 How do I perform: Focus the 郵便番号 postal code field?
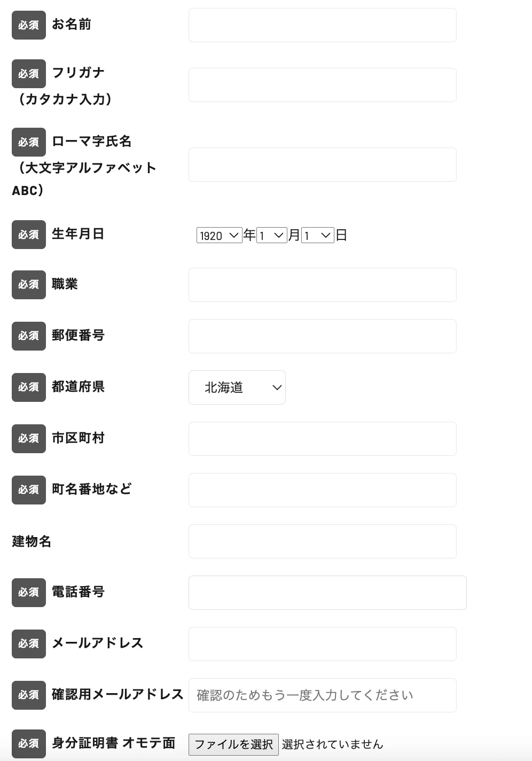(323, 336)
